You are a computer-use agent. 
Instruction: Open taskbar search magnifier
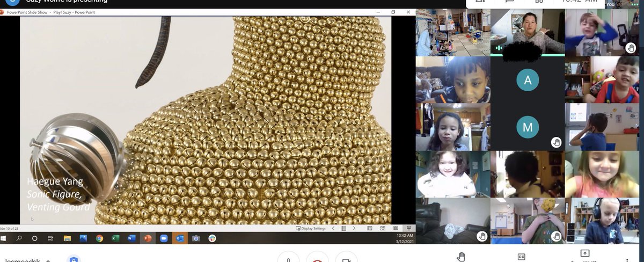pos(19,238)
